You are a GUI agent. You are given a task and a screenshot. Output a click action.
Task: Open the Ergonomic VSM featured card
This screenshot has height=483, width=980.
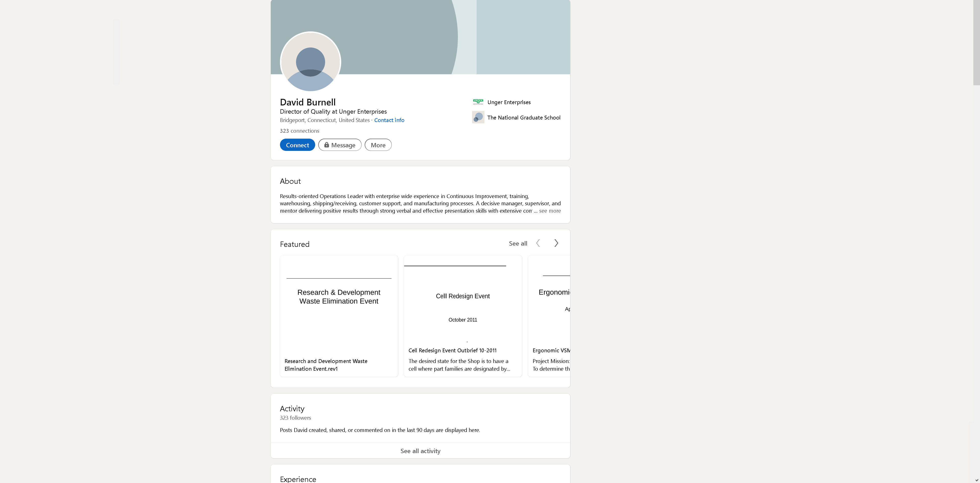click(549, 316)
